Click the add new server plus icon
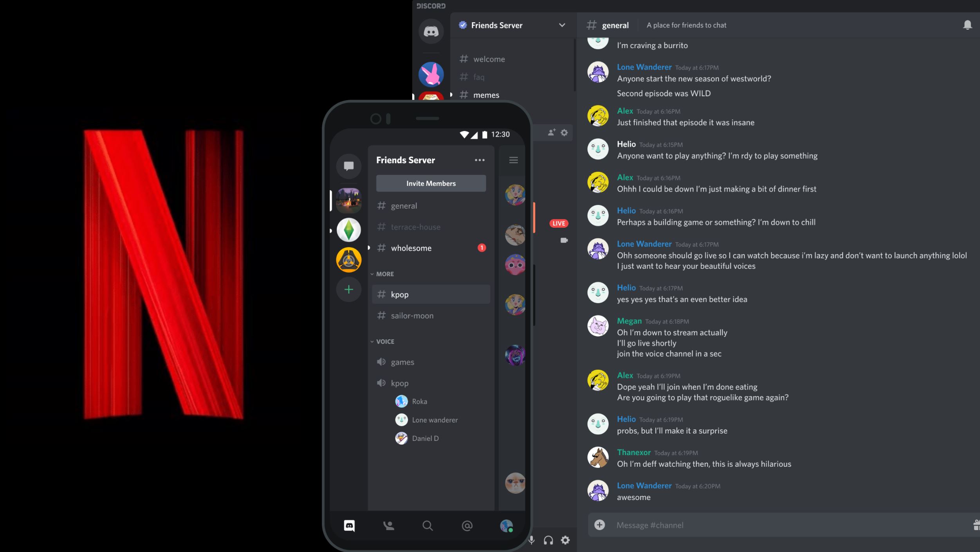980x552 pixels. (x=348, y=289)
